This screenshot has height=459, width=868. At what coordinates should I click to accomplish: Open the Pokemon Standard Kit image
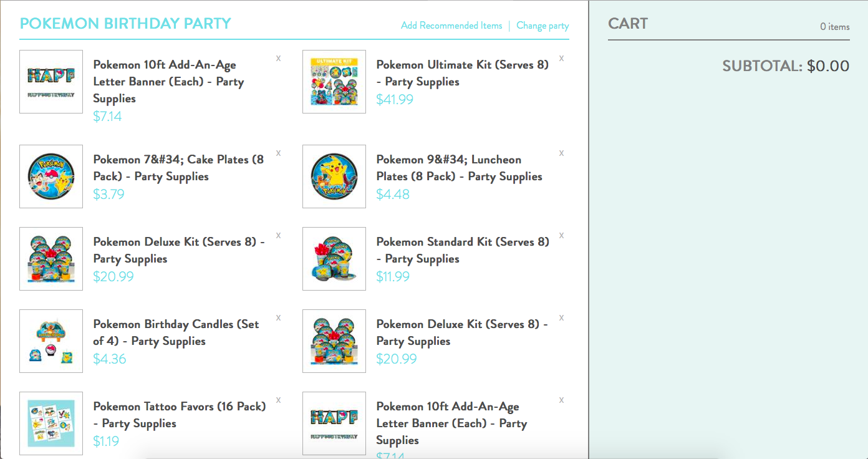point(334,259)
